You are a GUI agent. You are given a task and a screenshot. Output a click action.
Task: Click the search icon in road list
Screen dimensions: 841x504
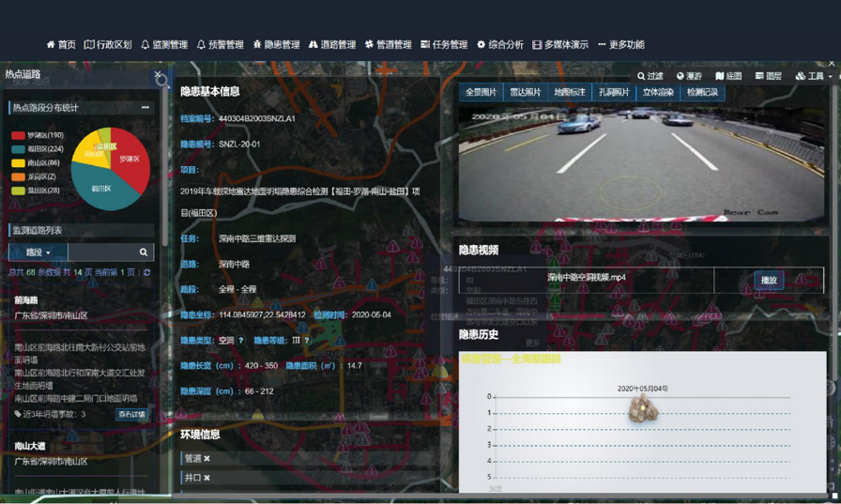144,252
